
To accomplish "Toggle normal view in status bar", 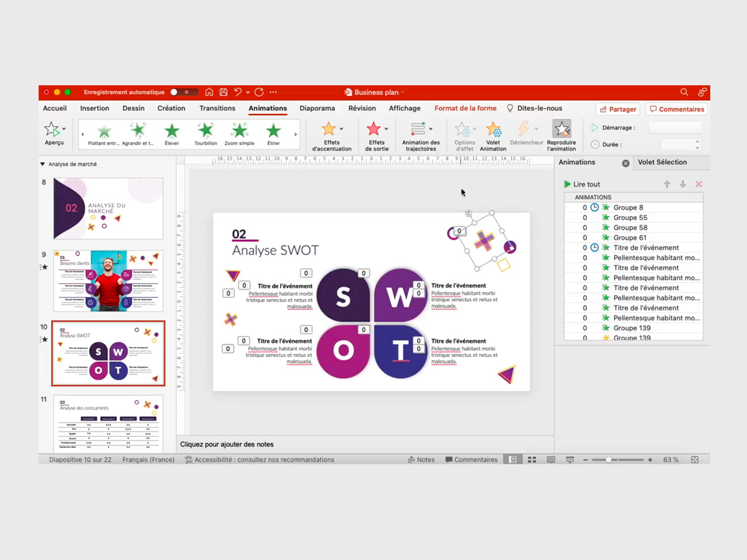I will click(x=513, y=460).
